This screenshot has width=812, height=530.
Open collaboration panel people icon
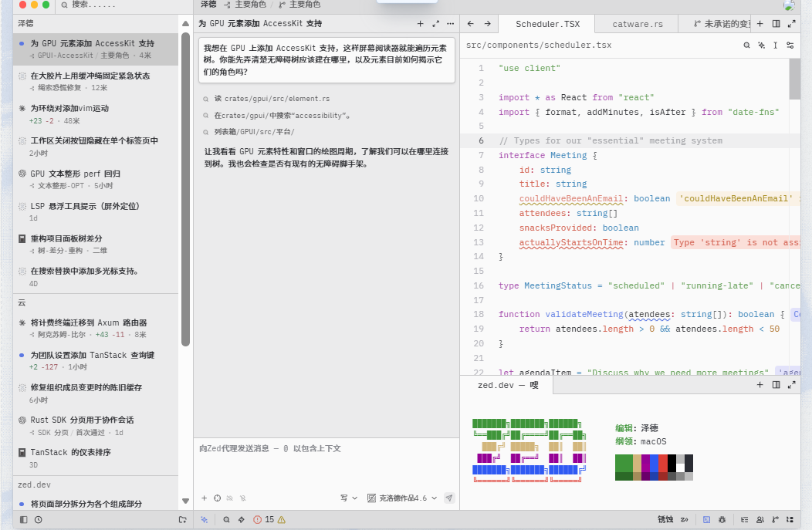tap(760, 520)
